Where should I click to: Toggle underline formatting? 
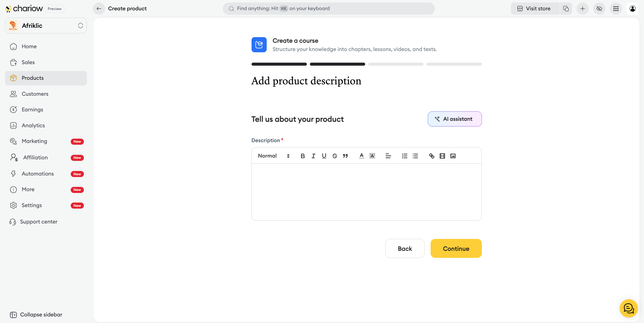324,156
